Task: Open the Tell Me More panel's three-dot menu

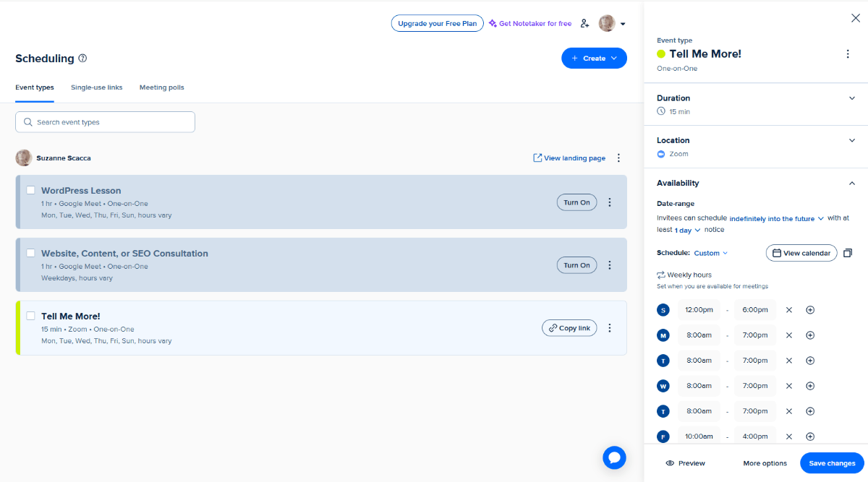Action: pyautogui.click(x=848, y=54)
